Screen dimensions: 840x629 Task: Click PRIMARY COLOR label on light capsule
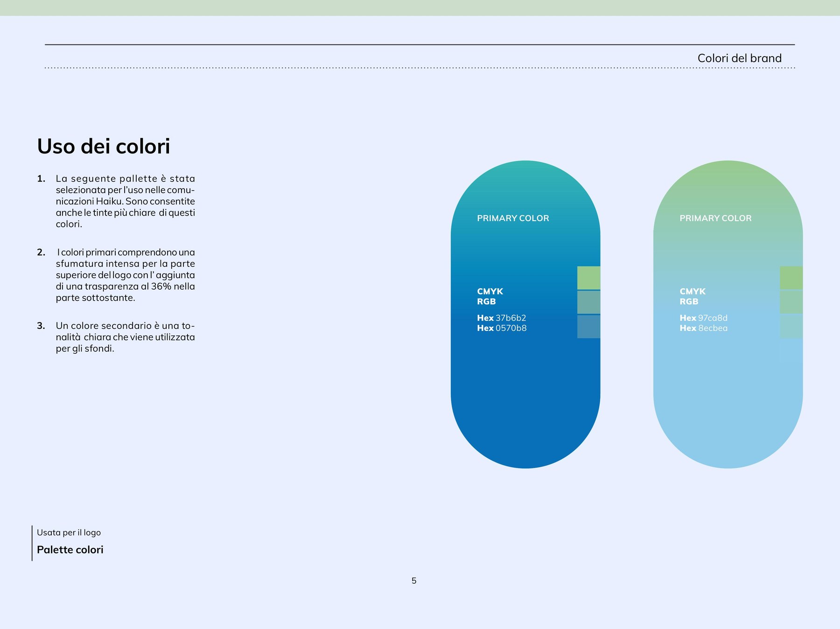(x=715, y=218)
